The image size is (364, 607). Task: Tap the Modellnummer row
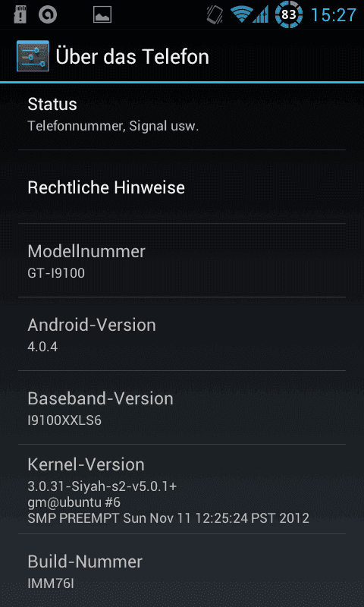coord(182,260)
